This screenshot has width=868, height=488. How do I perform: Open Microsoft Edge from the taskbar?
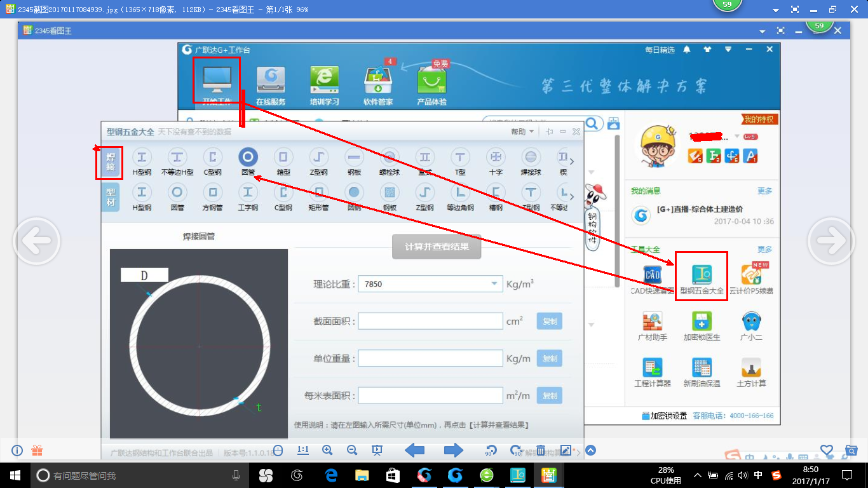coord(330,475)
